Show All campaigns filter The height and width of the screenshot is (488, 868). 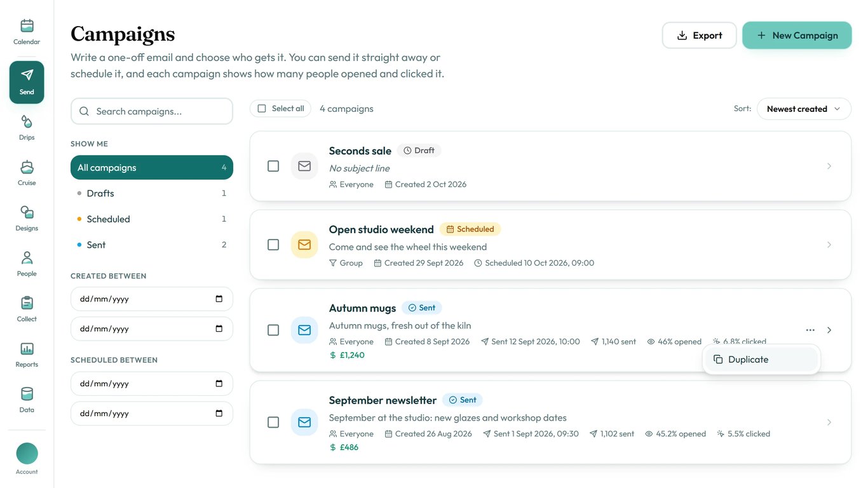pos(152,168)
